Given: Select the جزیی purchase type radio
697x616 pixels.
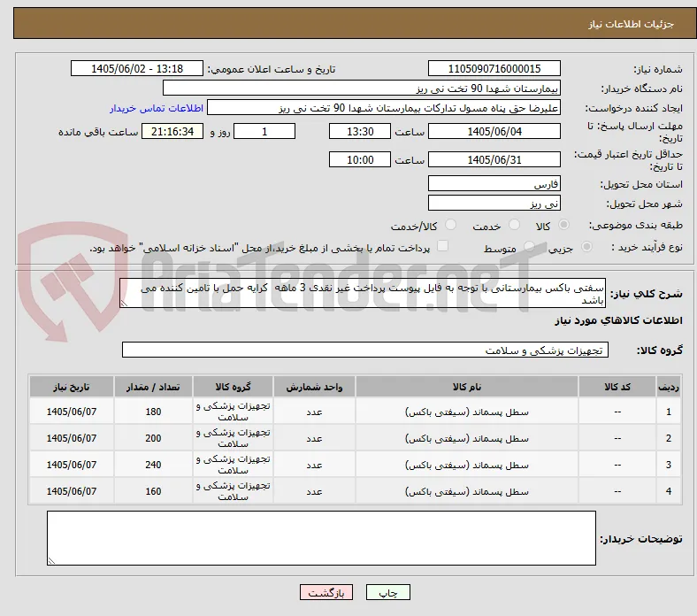Looking at the screenshot, I should point(586,246).
